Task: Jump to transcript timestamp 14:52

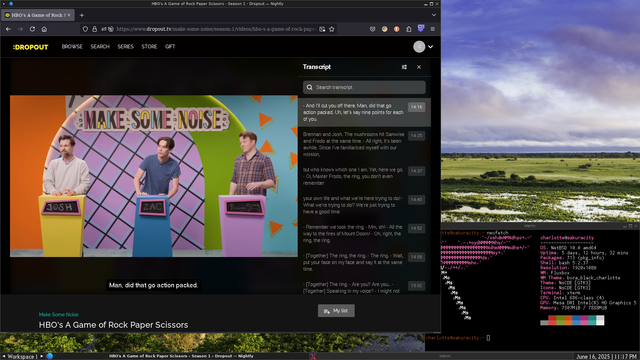Action: 416,228
